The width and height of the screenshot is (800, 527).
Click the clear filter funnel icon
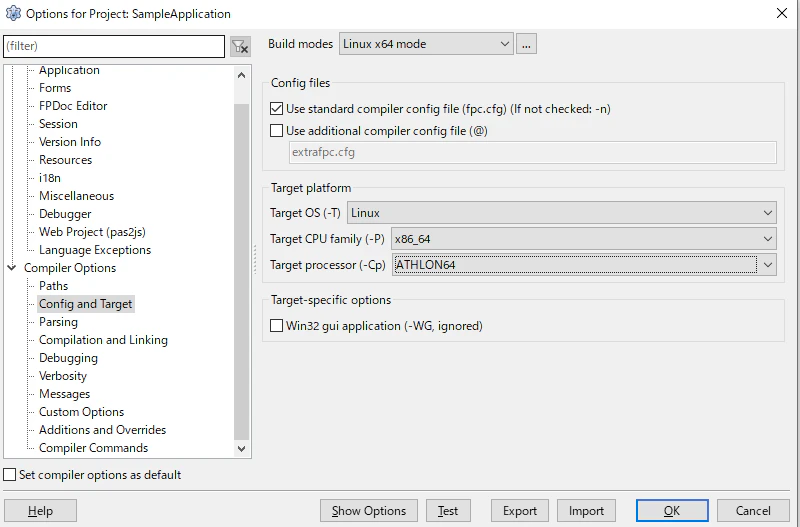coord(240,46)
